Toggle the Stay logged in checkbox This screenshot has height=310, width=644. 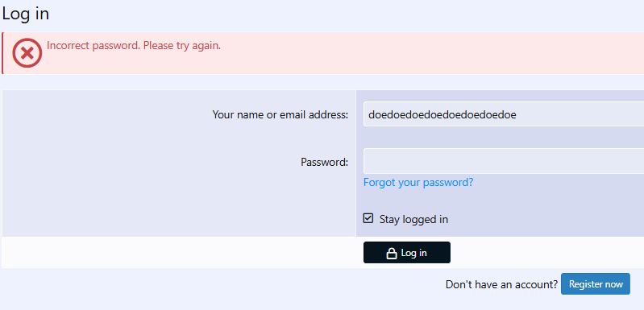tap(368, 218)
